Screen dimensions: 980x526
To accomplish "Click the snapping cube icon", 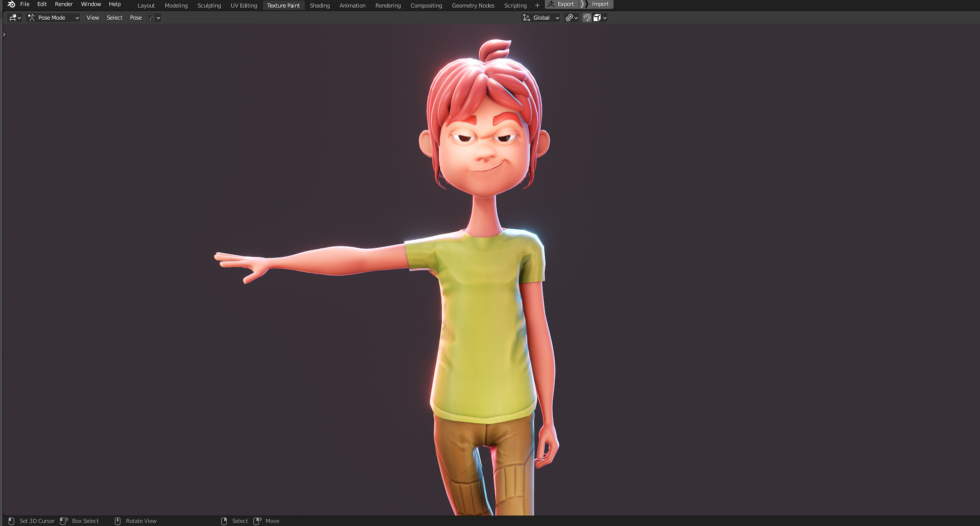I will (x=597, y=18).
